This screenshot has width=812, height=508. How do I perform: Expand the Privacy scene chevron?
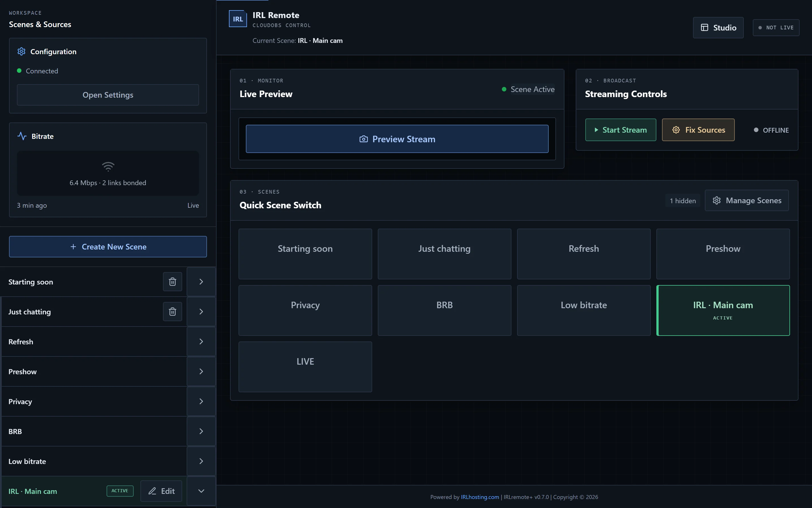click(201, 401)
